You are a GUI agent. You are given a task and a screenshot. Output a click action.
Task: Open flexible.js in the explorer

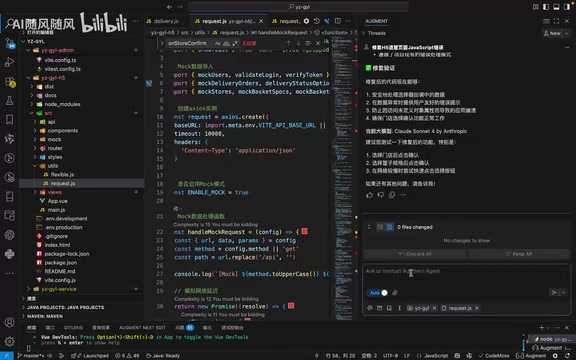tap(62, 174)
